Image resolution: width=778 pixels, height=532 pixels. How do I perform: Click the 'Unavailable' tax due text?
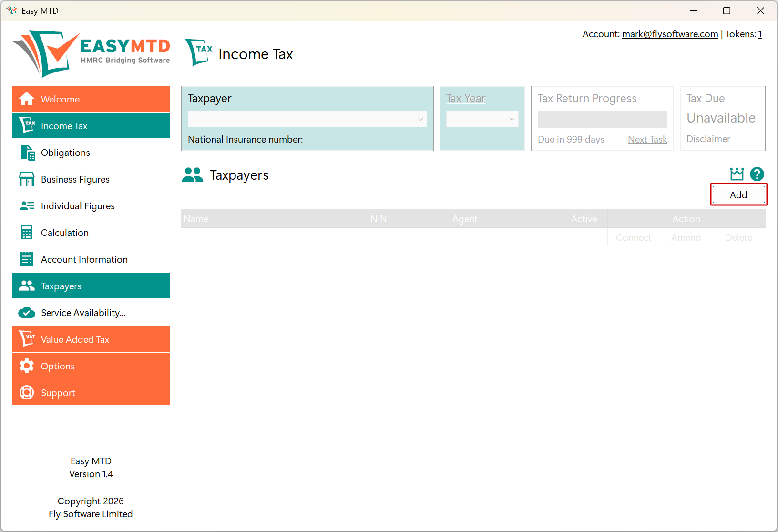[x=721, y=118]
